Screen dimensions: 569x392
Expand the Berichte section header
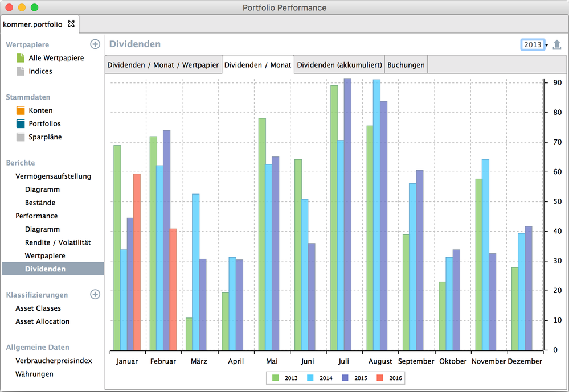coord(20,163)
